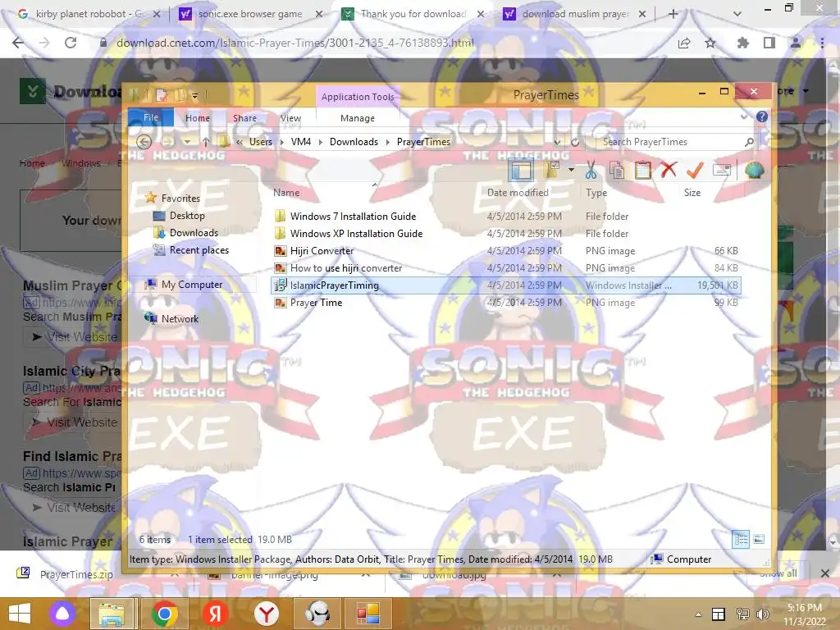840x630 pixels.
Task: Click the Paste clipboard icon
Action: click(x=642, y=171)
